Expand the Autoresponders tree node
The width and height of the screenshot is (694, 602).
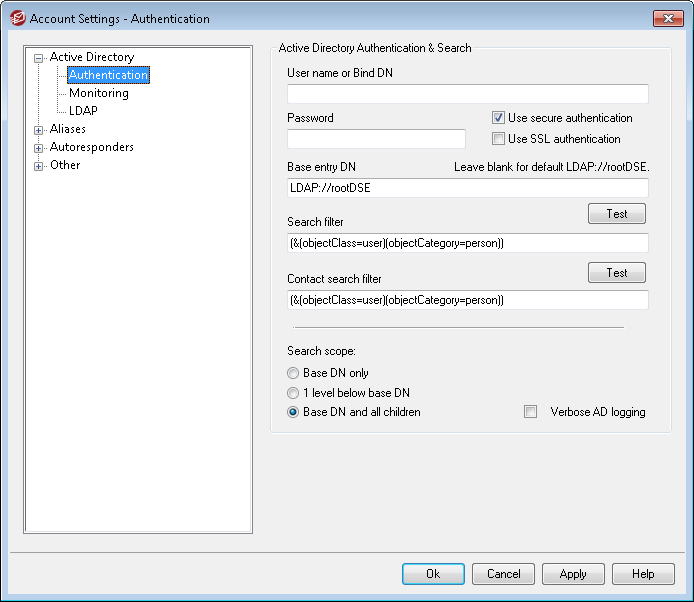pos(39,148)
